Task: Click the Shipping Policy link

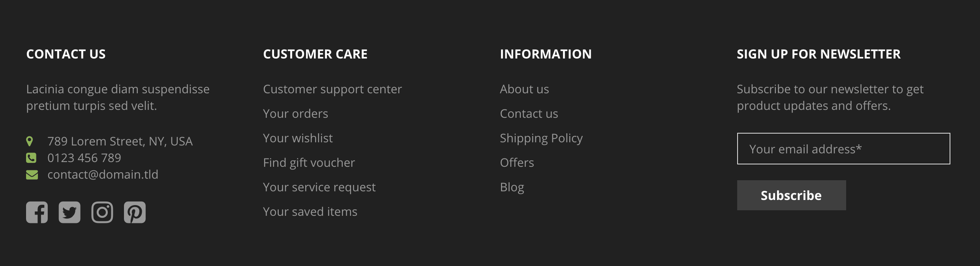Action: pyautogui.click(x=541, y=138)
